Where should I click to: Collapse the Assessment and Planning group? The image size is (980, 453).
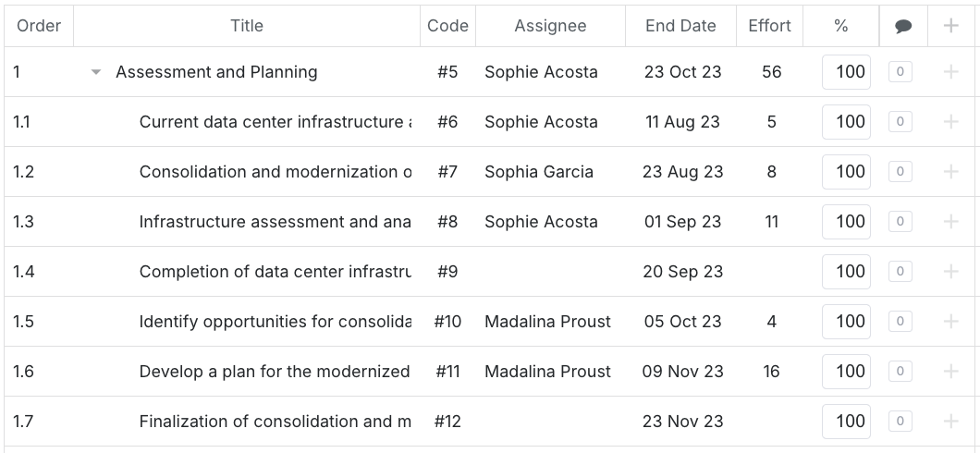pyautogui.click(x=96, y=72)
